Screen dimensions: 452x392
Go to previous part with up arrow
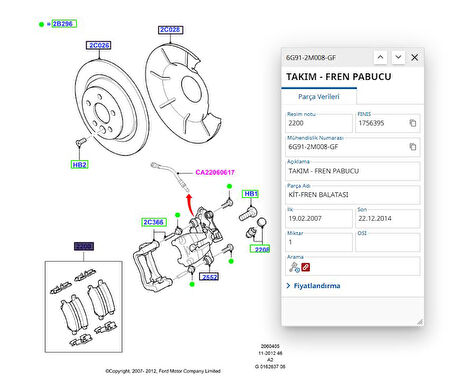click(380, 57)
